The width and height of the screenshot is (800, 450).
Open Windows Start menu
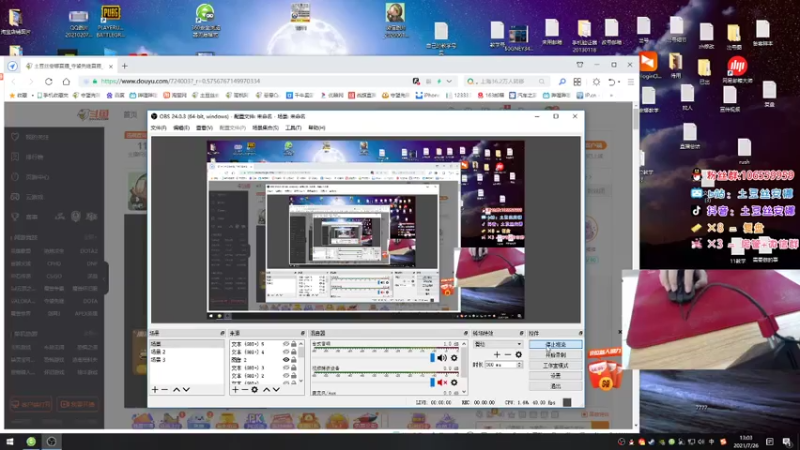10,441
